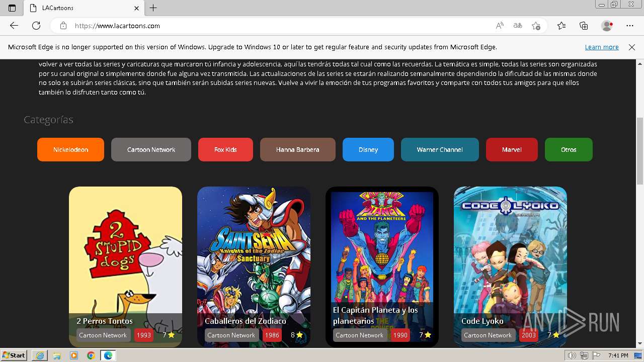The image size is (644, 362).
Task: Close the LACartoons tab
Action: (x=136, y=8)
